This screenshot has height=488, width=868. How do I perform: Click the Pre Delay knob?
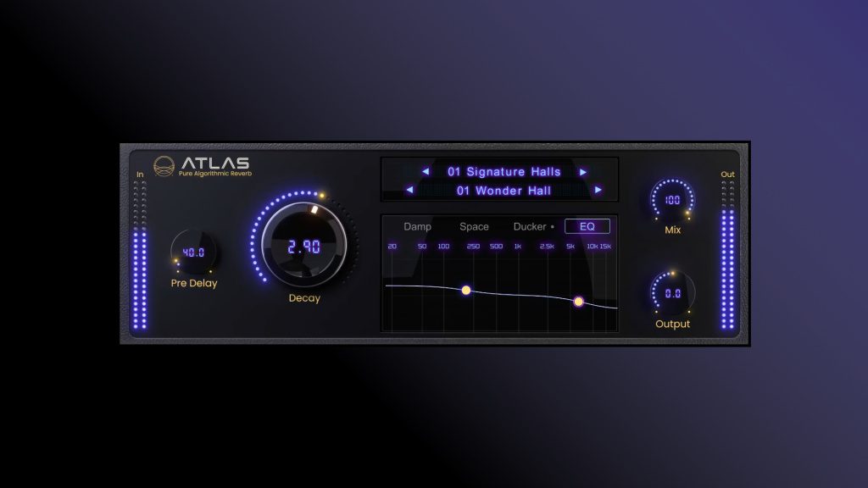(x=194, y=252)
